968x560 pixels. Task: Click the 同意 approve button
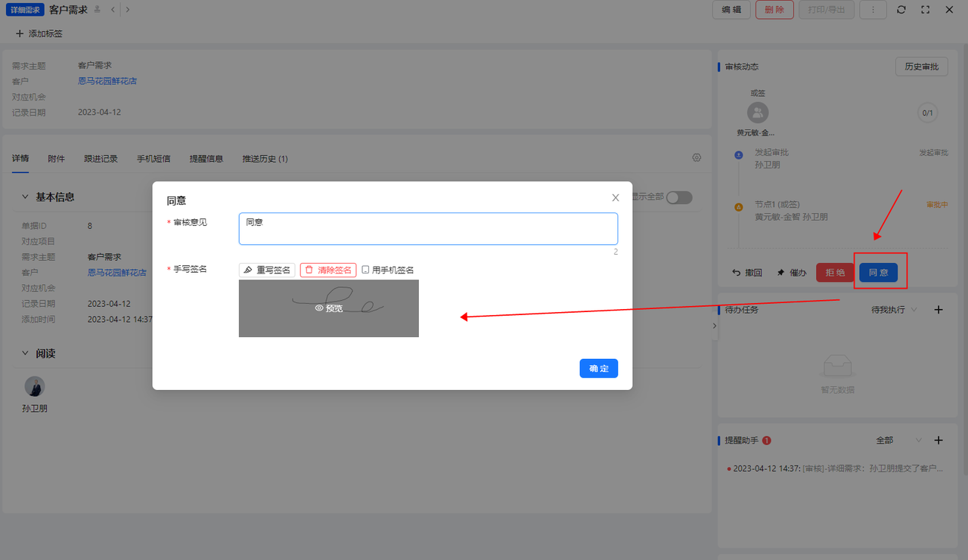[878, 273]
